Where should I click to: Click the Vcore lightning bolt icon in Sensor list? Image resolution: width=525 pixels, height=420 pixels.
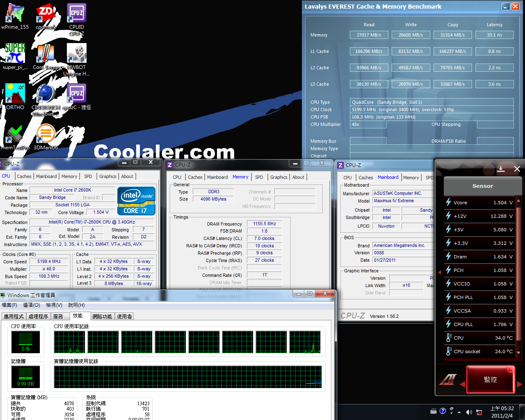449,202
